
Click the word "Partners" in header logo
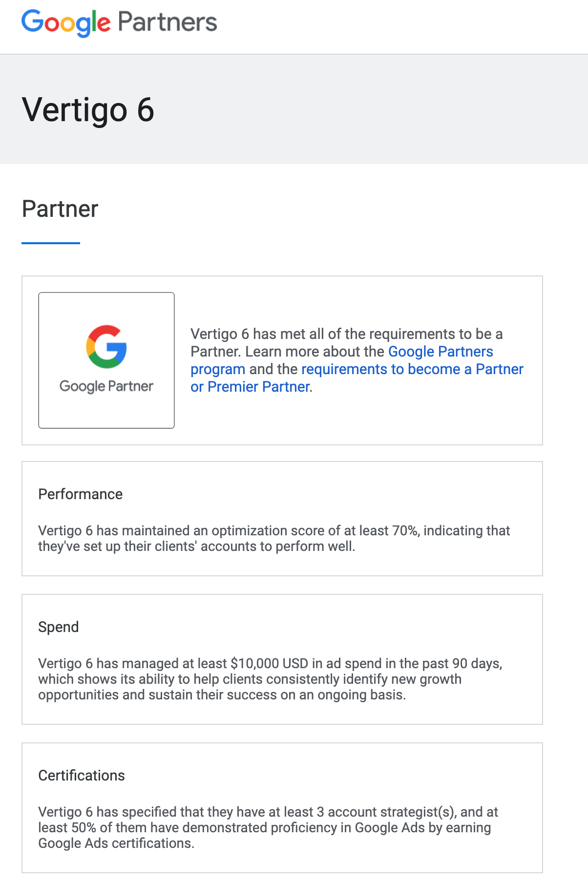[x=167, y=22]
